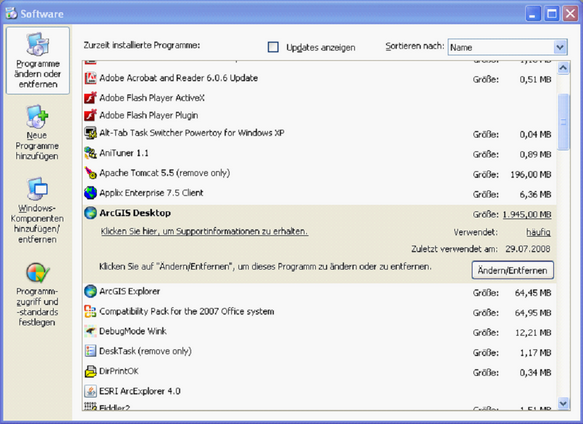
Task: Click the scrollbar down arrow
Action: point(563,403)
